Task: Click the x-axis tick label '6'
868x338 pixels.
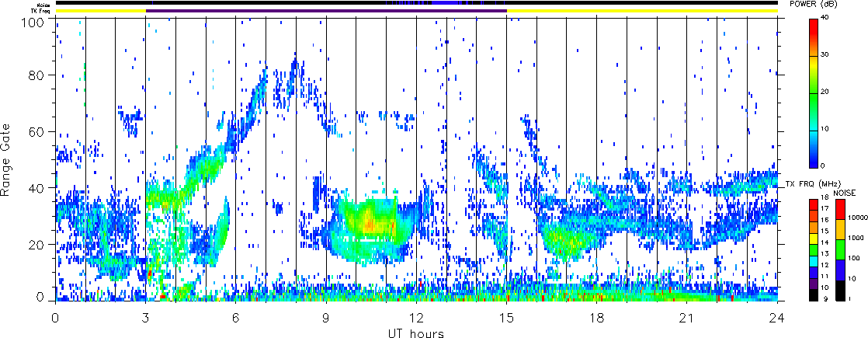Action: pyautogui.click(x=236, y=318)
